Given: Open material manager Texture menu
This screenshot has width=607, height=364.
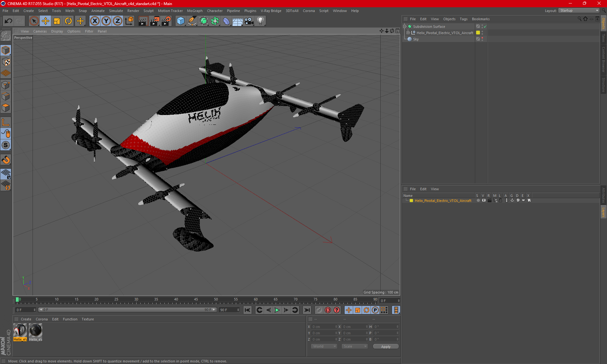Looking at the screenshot, I should click(88, 319).
